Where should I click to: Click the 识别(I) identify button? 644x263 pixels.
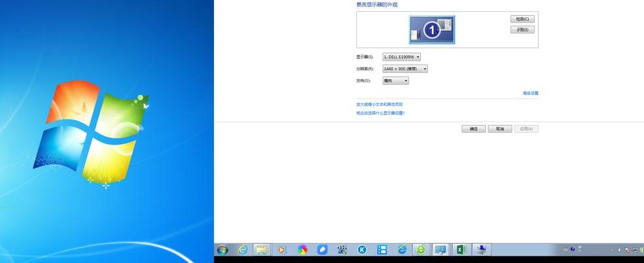tap(522, 30)
